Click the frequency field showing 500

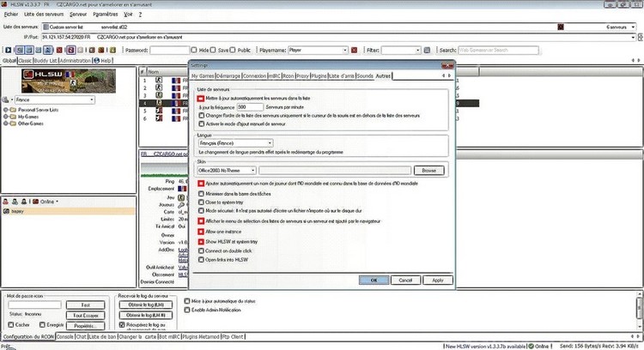point(250,107)
